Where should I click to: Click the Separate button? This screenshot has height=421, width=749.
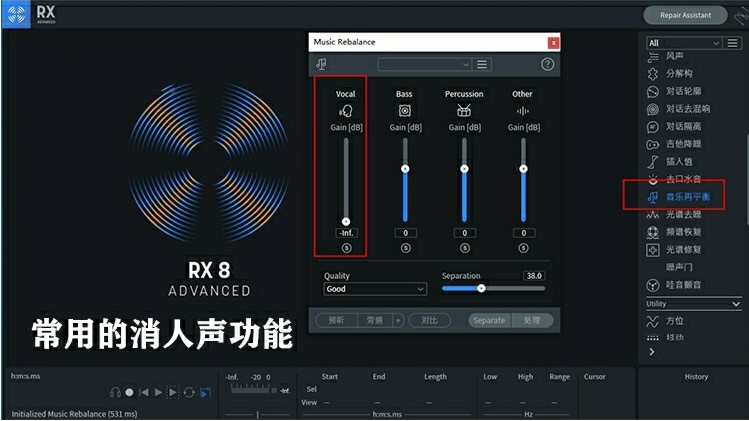point(489,320)
